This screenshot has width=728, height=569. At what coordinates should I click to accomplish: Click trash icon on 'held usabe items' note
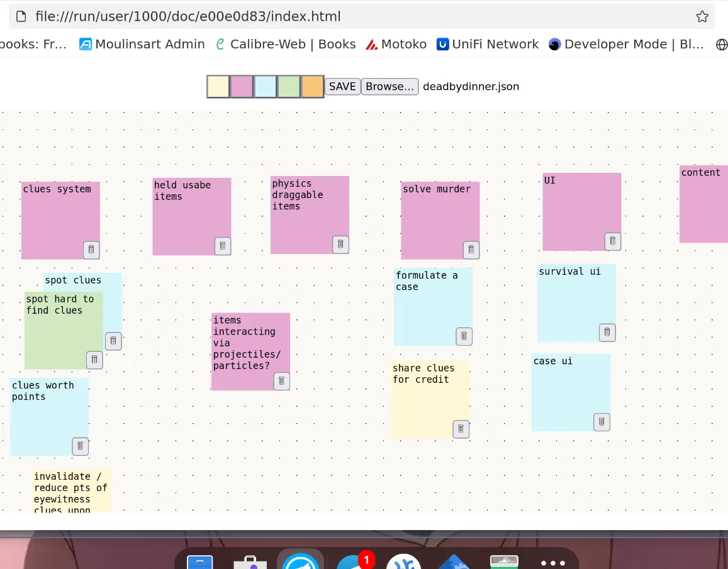[x=223, y=246]
